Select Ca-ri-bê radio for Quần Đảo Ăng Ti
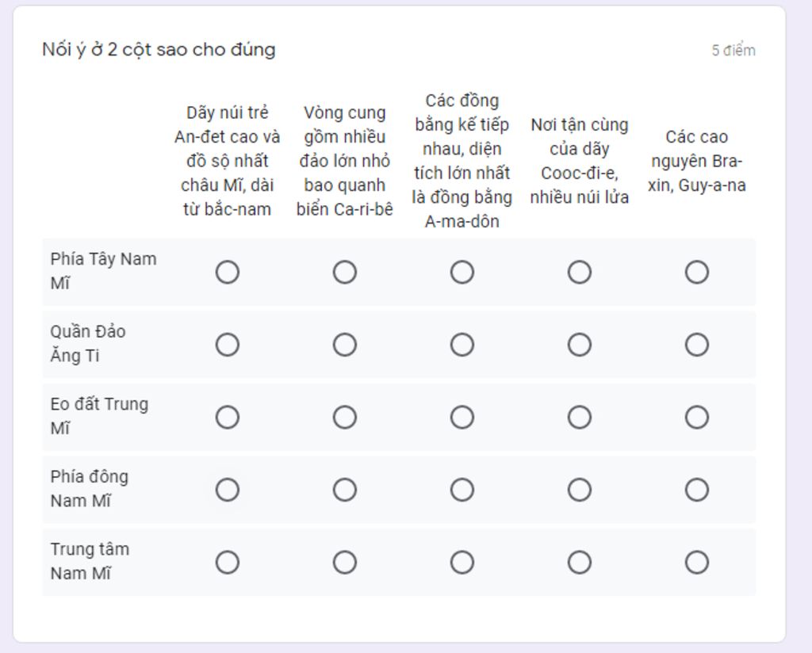This screenshot has width=812, height=653. pos(345,345)
